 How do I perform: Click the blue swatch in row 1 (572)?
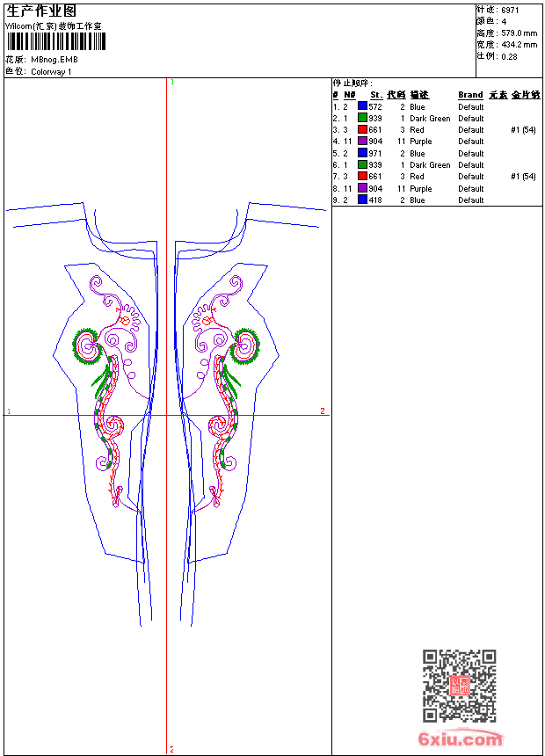coord(363,106)
